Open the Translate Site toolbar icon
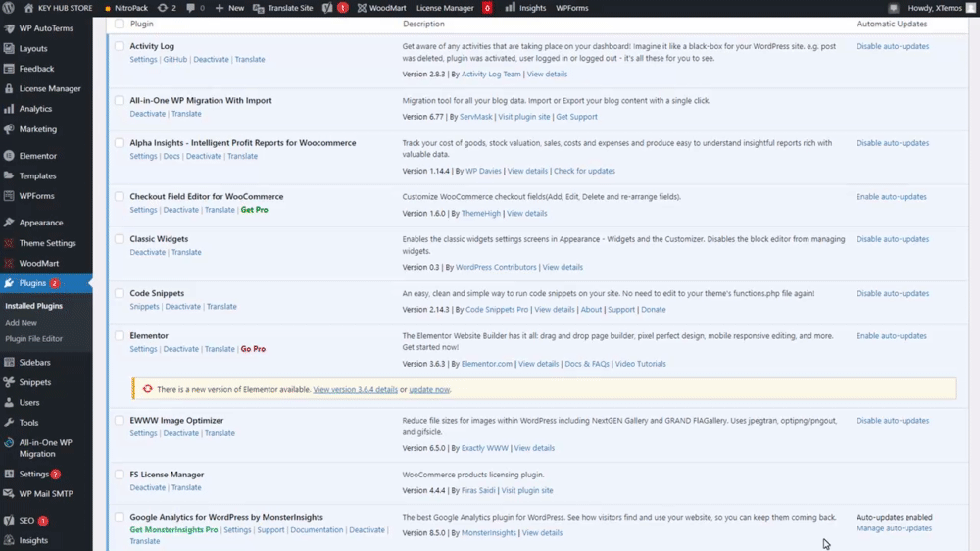The height and width of the screenshot is (551, 980). click(x=258, y=8)
